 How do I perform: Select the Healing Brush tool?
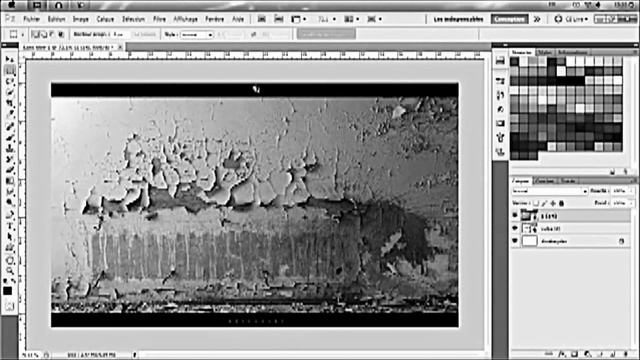tap(9, 126)
